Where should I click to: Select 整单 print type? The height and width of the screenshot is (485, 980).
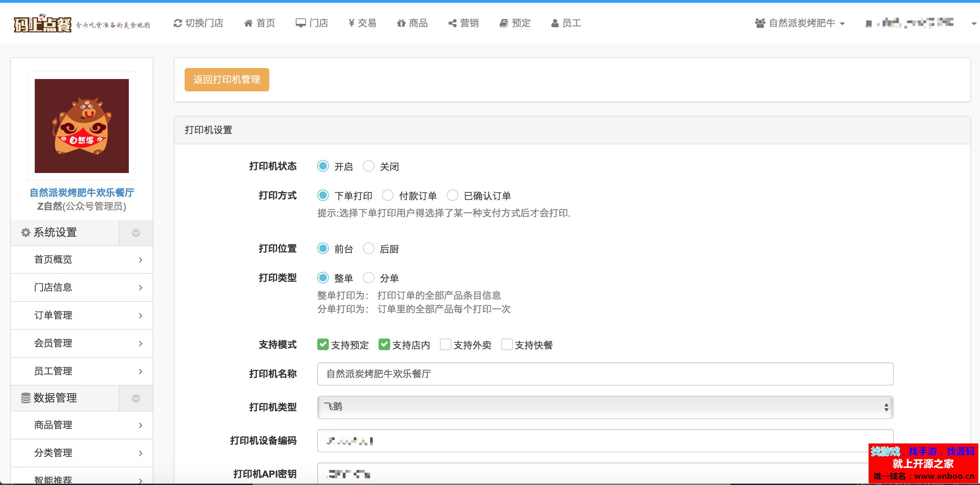(323, 278)
